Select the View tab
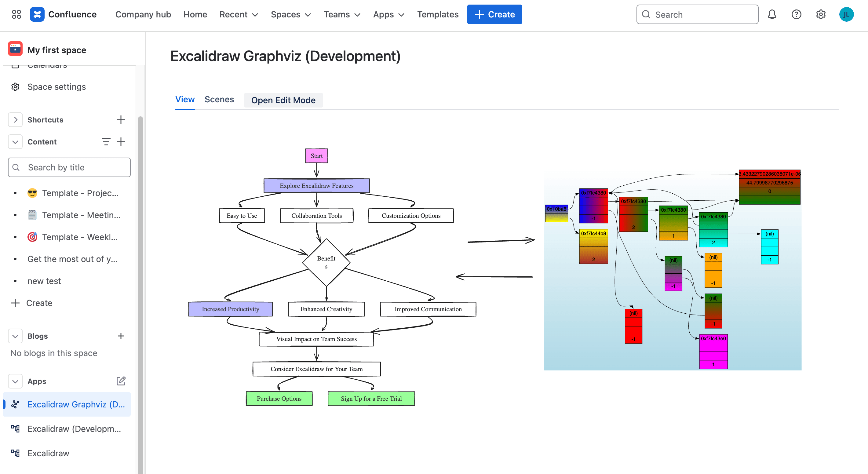 tap(185, 99)
